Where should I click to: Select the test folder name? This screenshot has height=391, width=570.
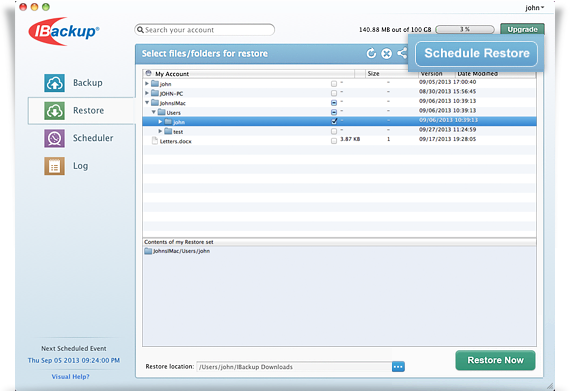click(x=178, y=132)
